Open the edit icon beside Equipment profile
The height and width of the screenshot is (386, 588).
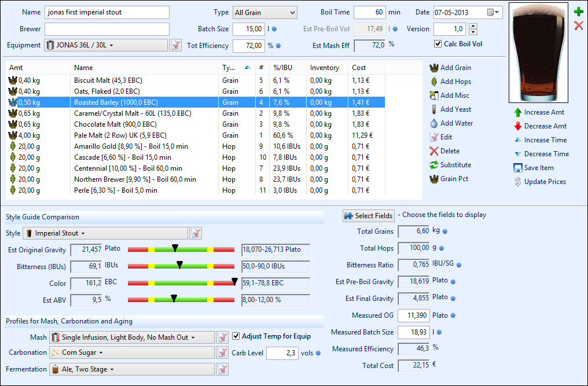(175, 45)
